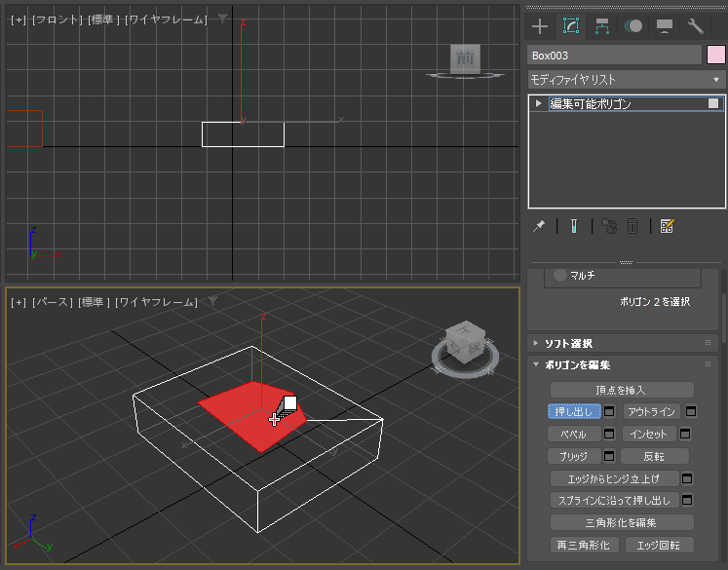Toggle the square icon beside 編集可能ポリゴン
Screen dimensions: 728x570
point(713,103)
